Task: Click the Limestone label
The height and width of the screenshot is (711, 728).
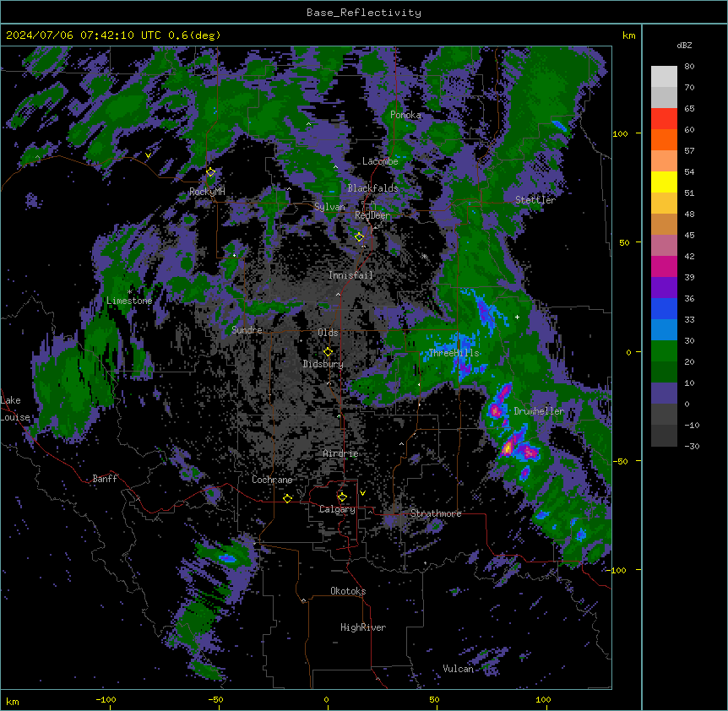Action: (129, 301)
